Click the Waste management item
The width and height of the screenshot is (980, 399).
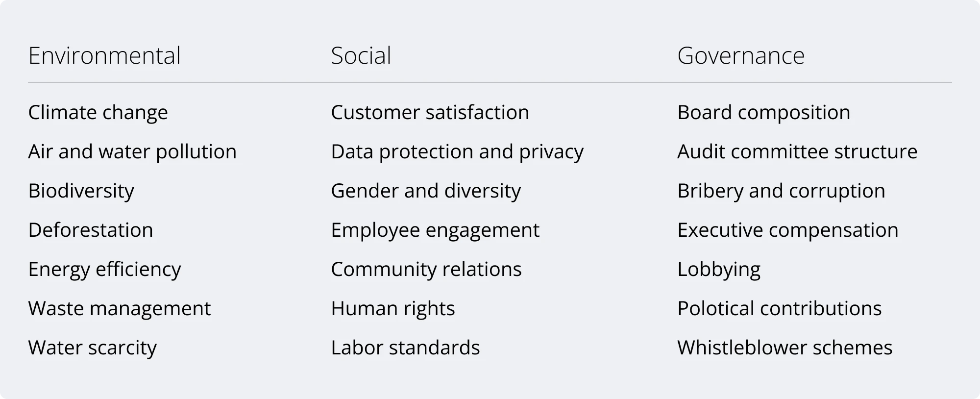click(119, 308)
